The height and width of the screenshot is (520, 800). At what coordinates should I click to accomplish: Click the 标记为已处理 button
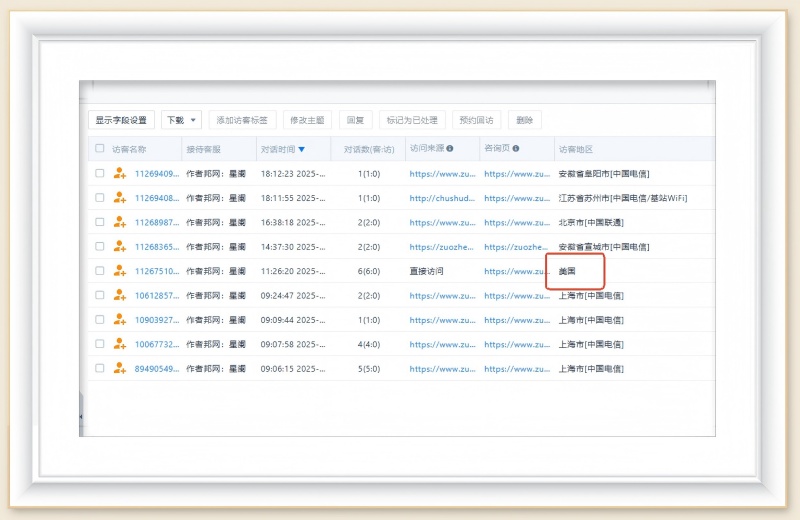pyautogui.click(x=412, y=120)
